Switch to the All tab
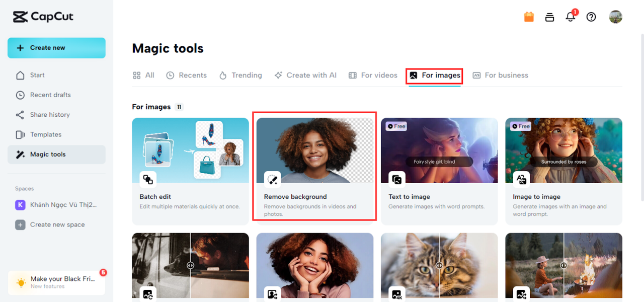 (143, 75)
